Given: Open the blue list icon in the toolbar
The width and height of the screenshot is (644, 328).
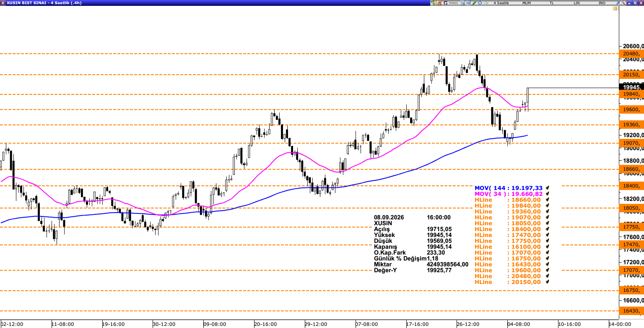Looking at the screenshot, I should [462, 3].
